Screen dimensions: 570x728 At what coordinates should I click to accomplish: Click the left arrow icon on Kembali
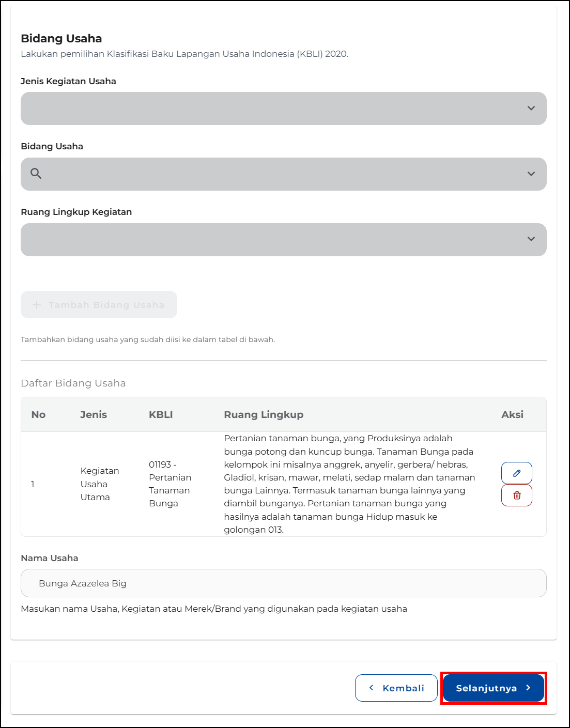pyautogui.click(x=371, y=688)
